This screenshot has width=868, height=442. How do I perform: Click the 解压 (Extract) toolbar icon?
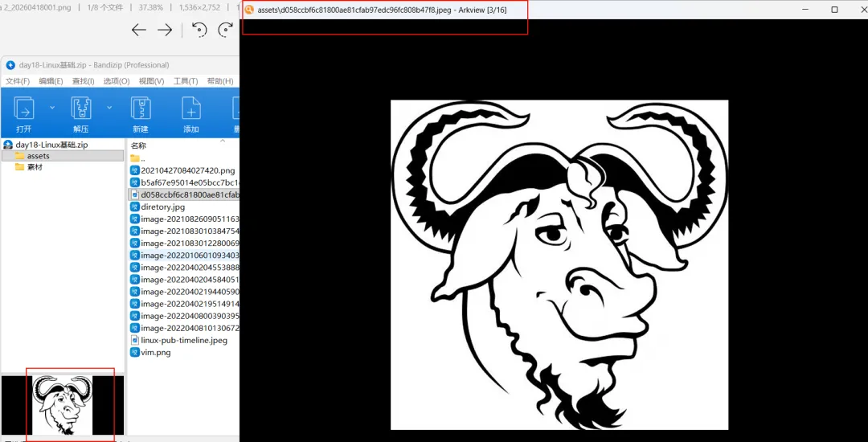pos(81,108)
